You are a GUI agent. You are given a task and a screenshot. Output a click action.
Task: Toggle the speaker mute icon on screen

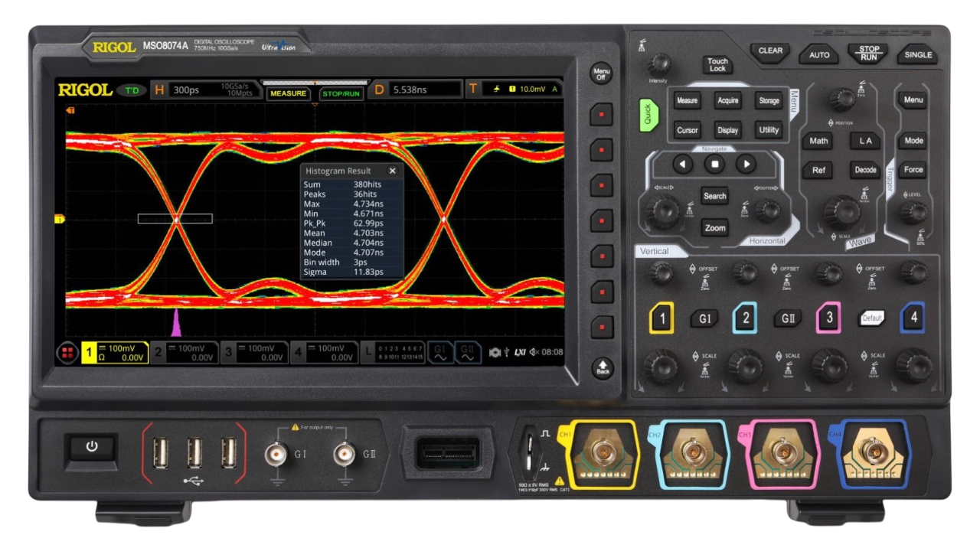[534, 352]
